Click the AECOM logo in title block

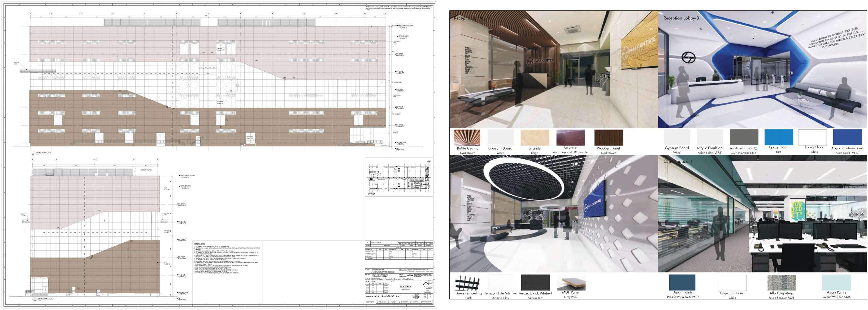(410, 276)
